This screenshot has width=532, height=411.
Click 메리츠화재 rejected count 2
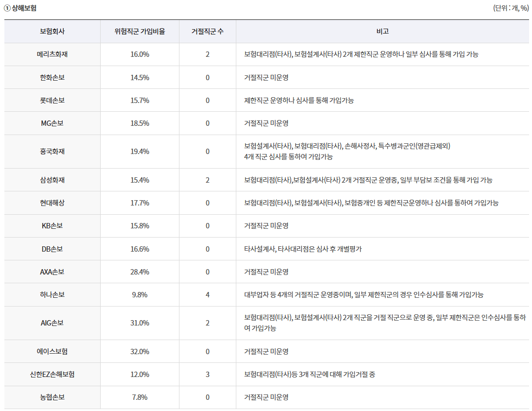coord(208,54)
